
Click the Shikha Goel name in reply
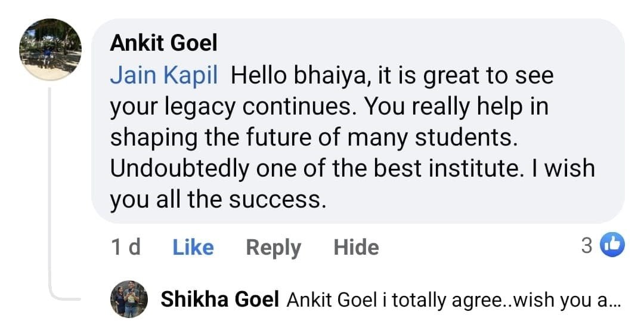[x=219, y=300]
